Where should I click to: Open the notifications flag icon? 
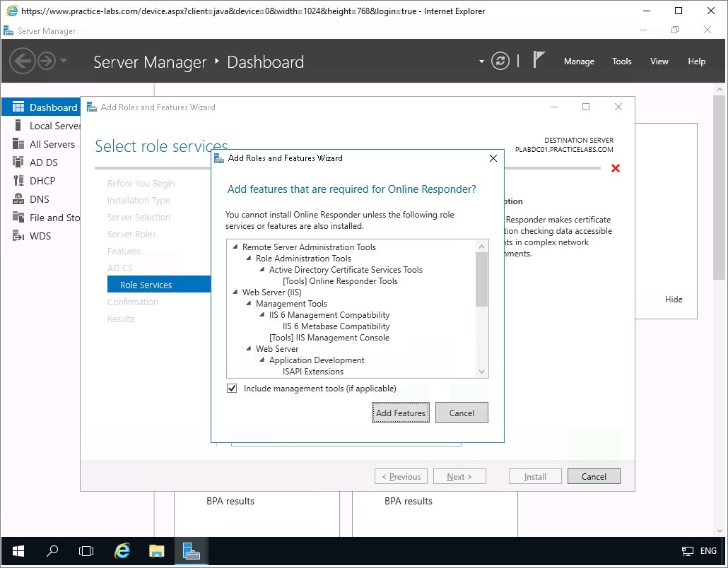pos(538,60)
